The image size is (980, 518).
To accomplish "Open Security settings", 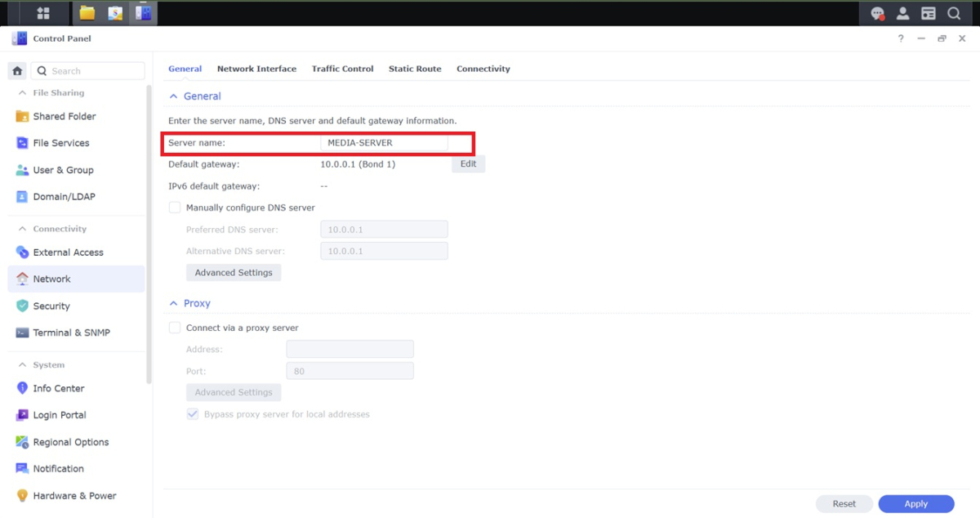I will tap(76, 306).
